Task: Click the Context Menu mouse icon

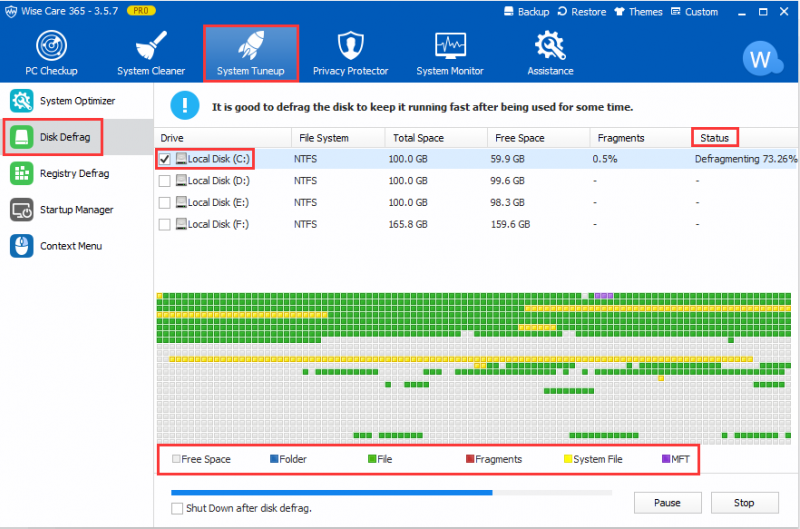Action: point(21,246)
